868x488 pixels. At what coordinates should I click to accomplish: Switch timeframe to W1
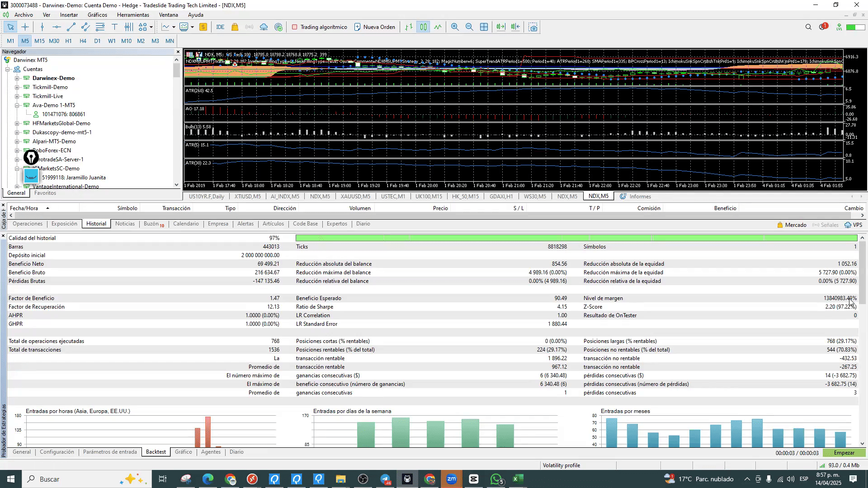112,41
